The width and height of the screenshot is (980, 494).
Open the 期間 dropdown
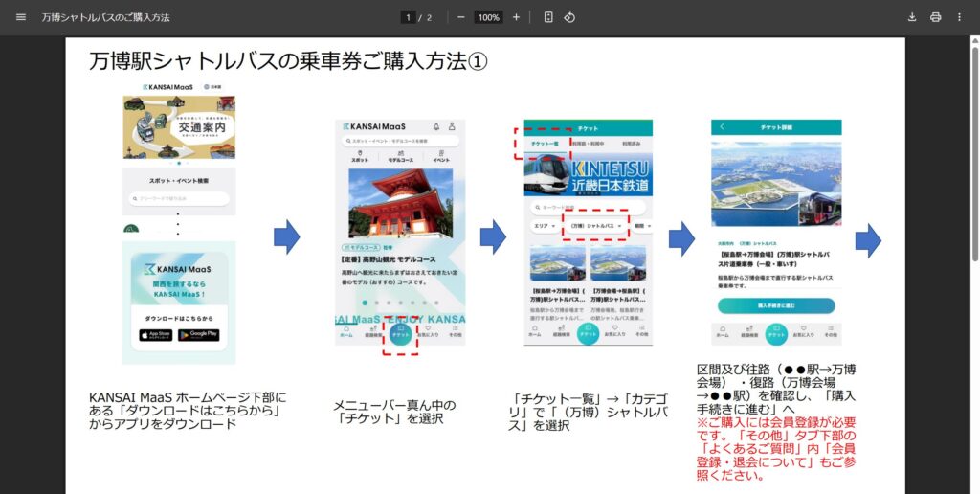coord(642,226)
